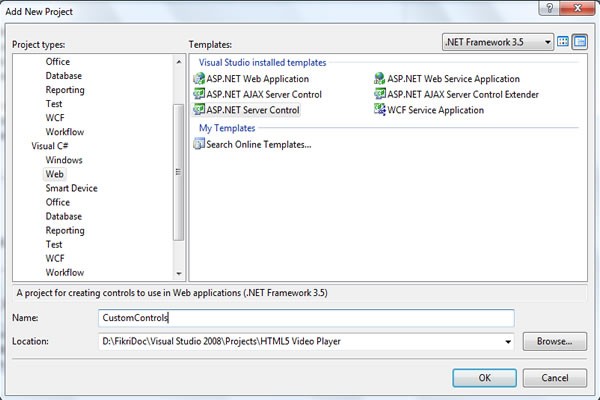Select Workflow under Visual C#
600x400 pixels.
click(65, 273)
